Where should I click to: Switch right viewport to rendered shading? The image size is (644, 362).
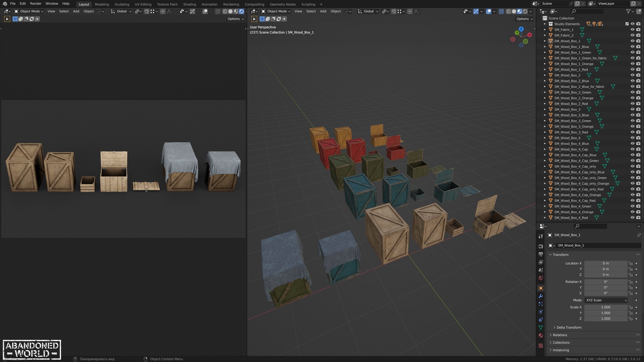click(525, 11)
